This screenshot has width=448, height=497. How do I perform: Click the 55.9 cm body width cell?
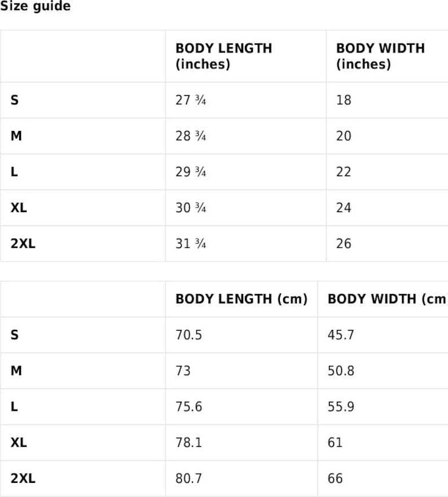tap(341, 407)
